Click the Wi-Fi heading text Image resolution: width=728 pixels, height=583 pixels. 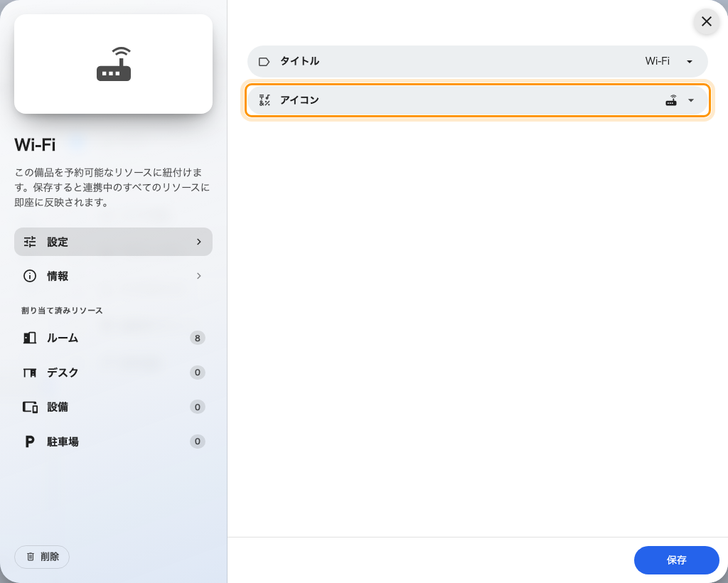35,145
